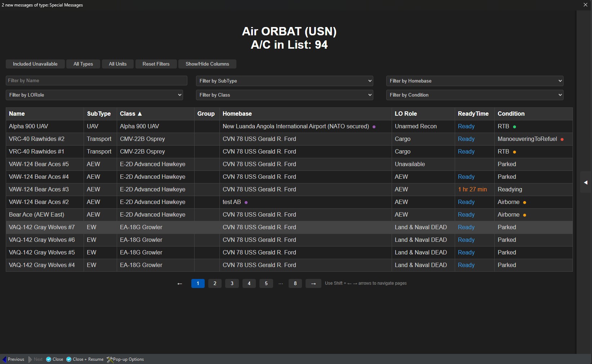Click the Close checkmark icon in bottom bar
The width and height of the screenshot is (592, 364).
tap(49, 359)
